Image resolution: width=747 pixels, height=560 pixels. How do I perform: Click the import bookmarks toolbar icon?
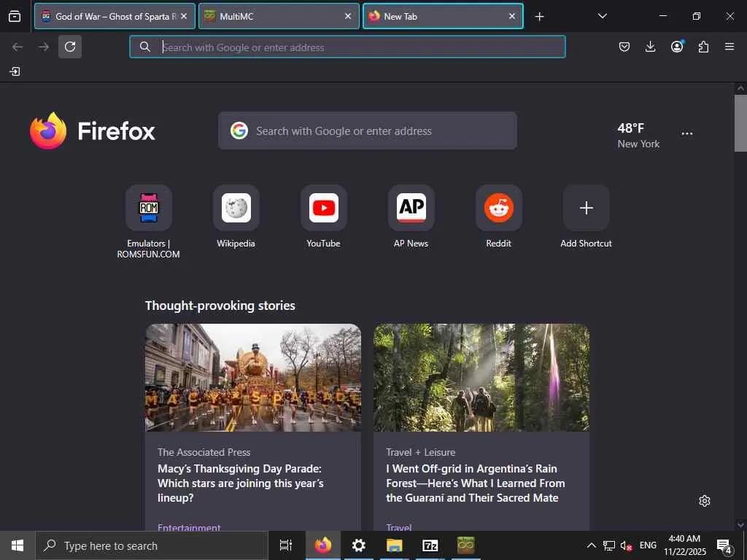click(x=15, y=71)
